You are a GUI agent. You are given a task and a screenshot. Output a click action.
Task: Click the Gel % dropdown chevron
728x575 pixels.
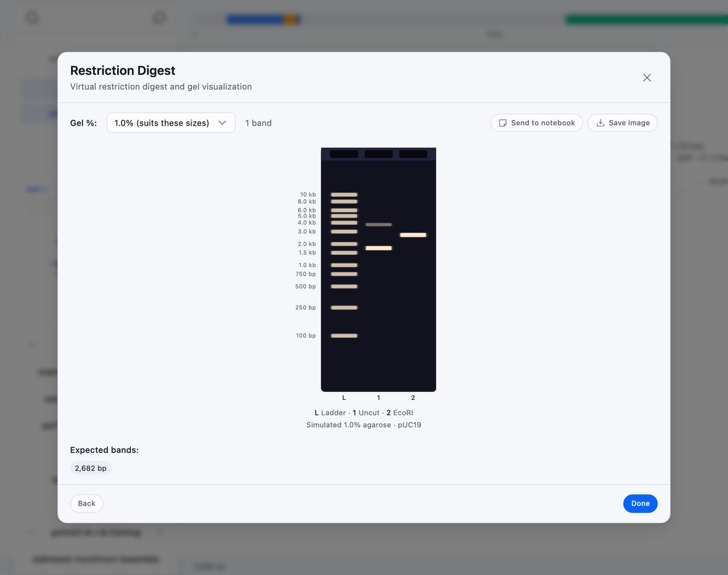[222, 123]
